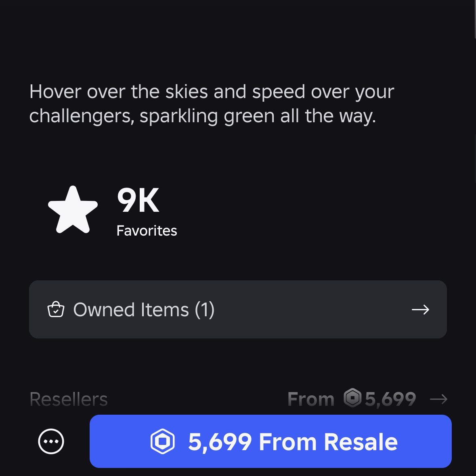Click the gray Robux icon beside Resellers price
This screenshot has width=476, height=476.
pyautogui.click(x=352, y=399)
